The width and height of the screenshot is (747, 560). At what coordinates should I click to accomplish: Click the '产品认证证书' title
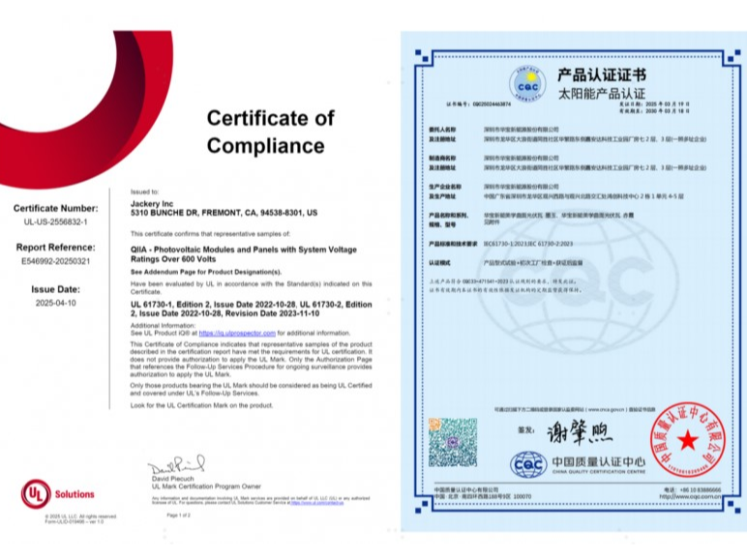click(x=602, y=75)
